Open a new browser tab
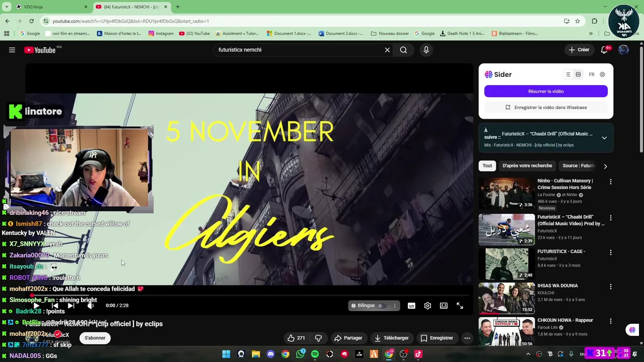 (x=178, y=7)
